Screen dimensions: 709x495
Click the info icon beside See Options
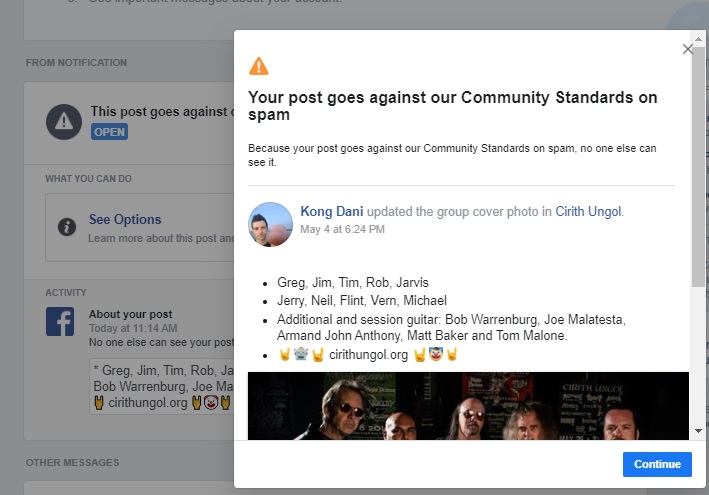(x=66, y=226)
